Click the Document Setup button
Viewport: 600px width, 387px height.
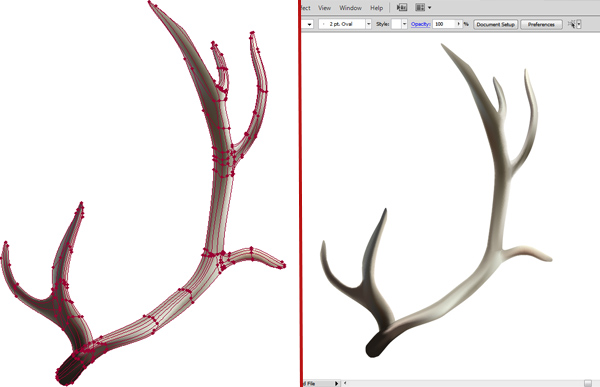point(496,24)
